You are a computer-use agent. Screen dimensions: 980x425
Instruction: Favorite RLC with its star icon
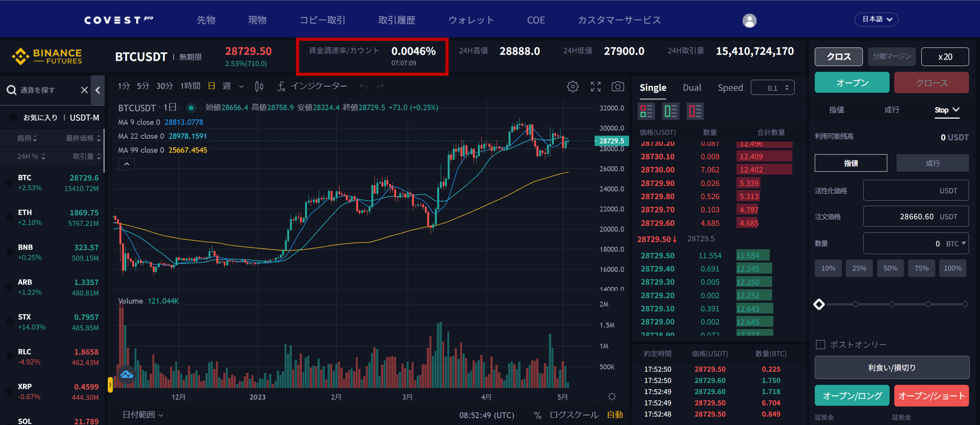tap(9, 357)
